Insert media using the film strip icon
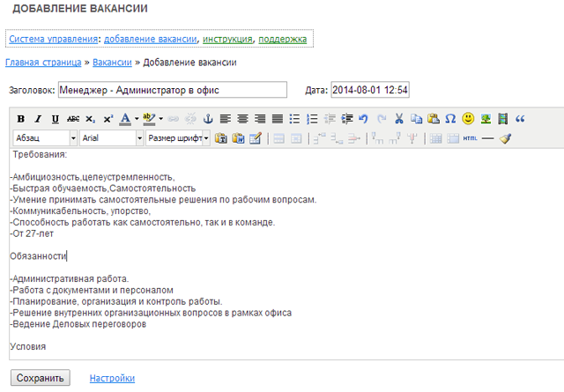Viewport: 564px width, 392px height. [502, 118]
